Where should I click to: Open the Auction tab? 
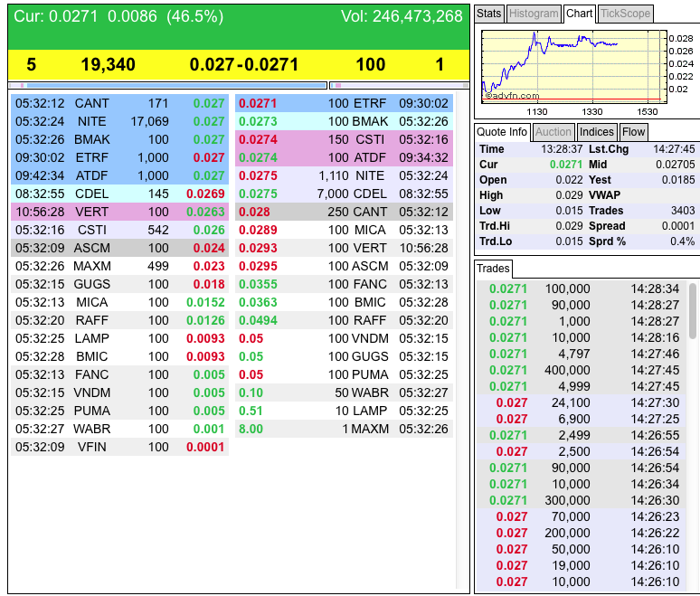(x=553, y=132)
